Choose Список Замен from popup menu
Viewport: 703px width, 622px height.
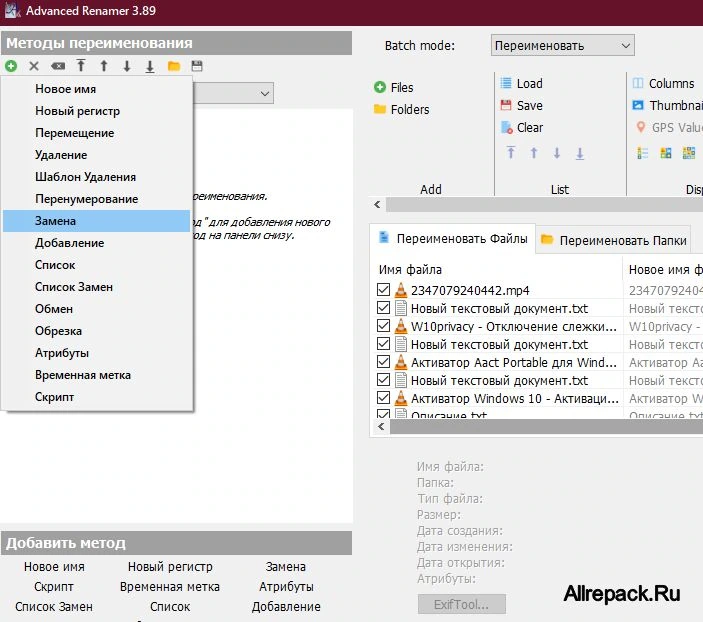point(98,287)
